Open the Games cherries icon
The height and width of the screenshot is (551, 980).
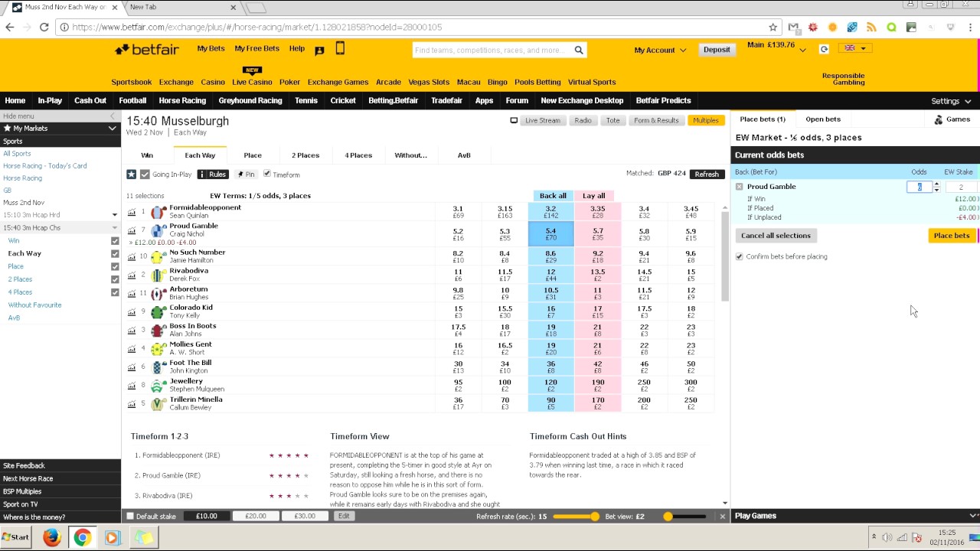(939, 119)
